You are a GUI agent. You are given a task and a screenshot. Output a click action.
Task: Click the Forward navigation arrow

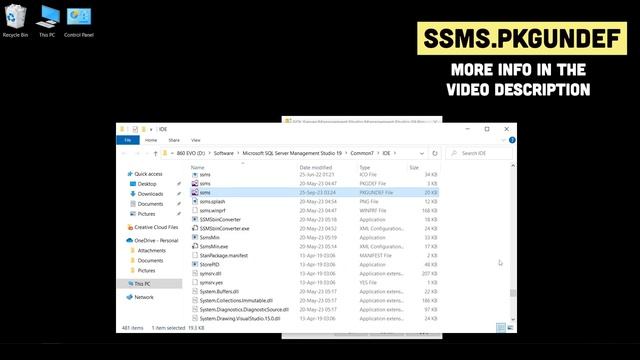point(138,153)
